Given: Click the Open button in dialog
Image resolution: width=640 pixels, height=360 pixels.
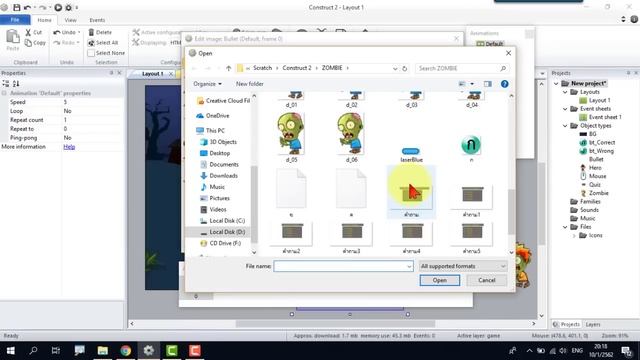Looking at the screenshot, I should (440, 280).
